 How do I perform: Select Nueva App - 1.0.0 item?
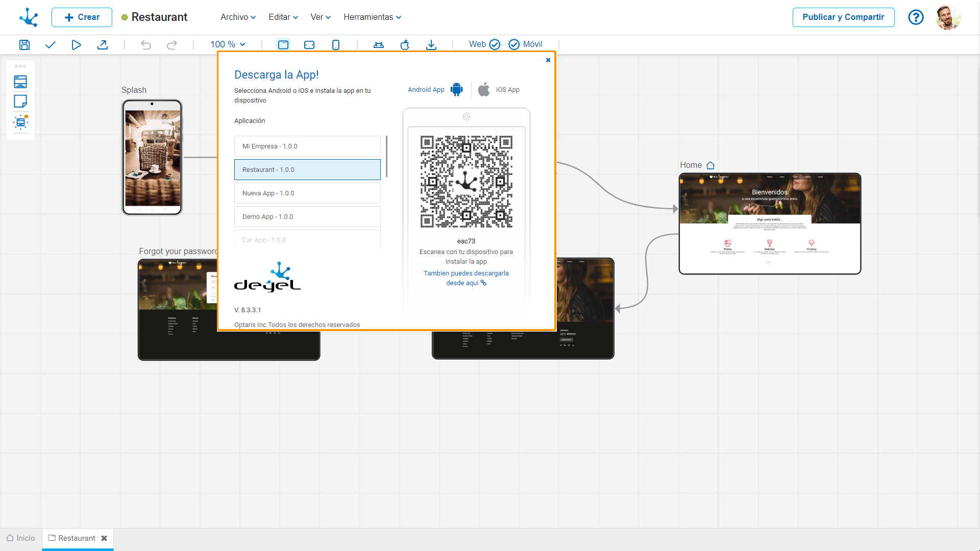(307, 193)
